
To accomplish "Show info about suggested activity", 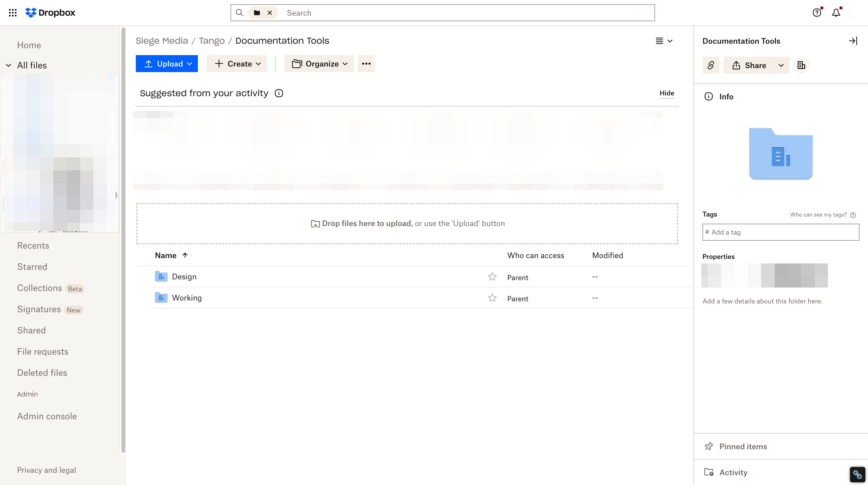I will coord(279,93).
